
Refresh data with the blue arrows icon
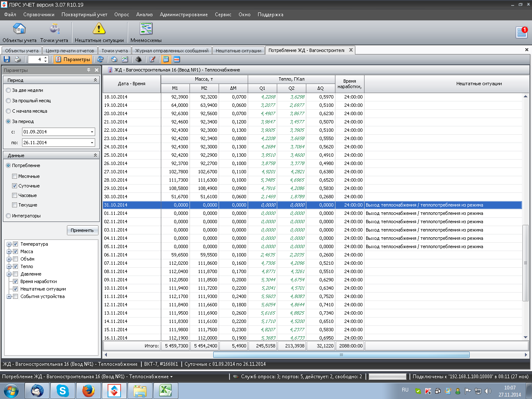(x=100, y=59)
